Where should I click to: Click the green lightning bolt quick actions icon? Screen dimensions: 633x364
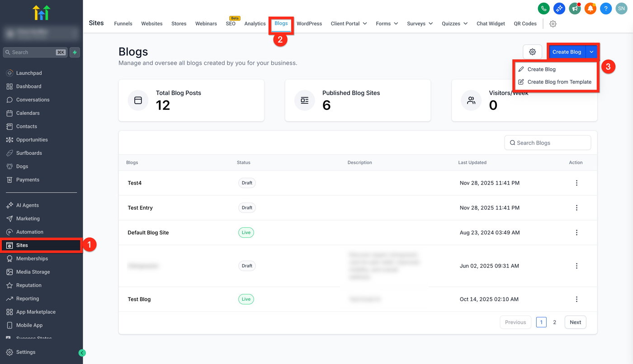(x=75, y=52)
